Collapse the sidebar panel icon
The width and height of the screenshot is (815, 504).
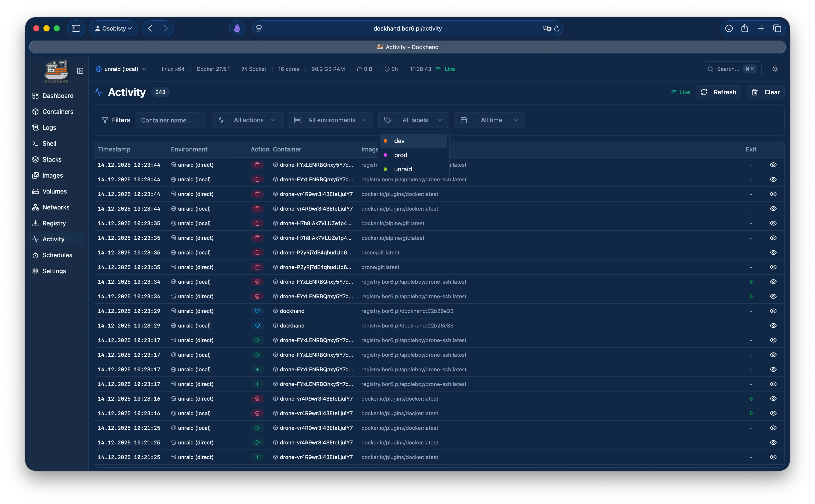80,71
